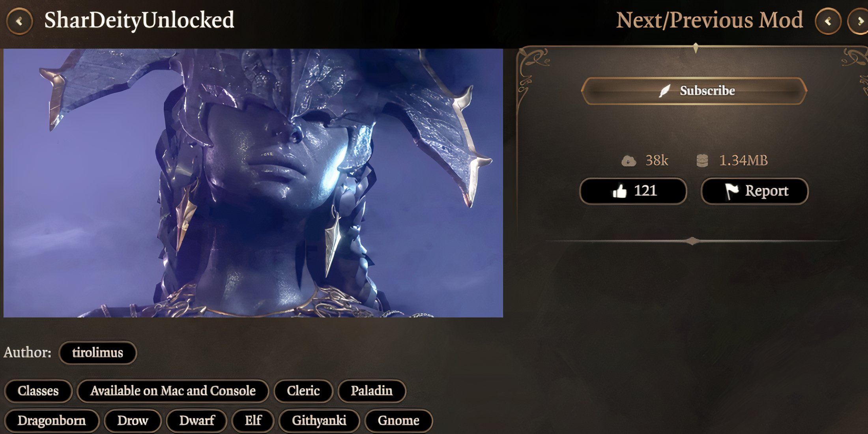Click the download count cloud icon
Screen dimensions: 868x434
coord(629,161)
